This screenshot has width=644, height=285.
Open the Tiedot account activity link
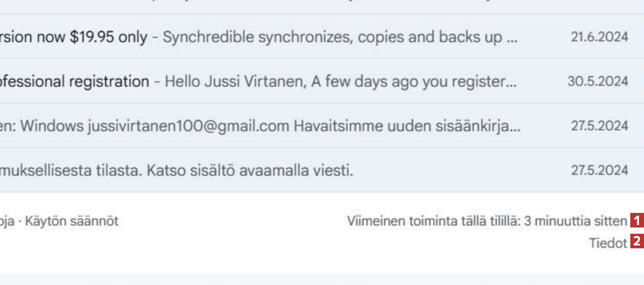pyautogui.click(x=608, y=242)
